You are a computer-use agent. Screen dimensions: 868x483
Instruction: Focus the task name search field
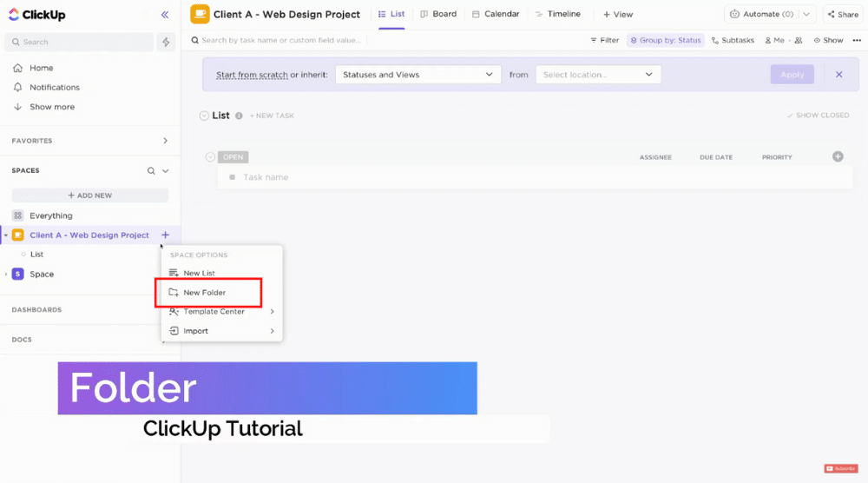(280, 41)
